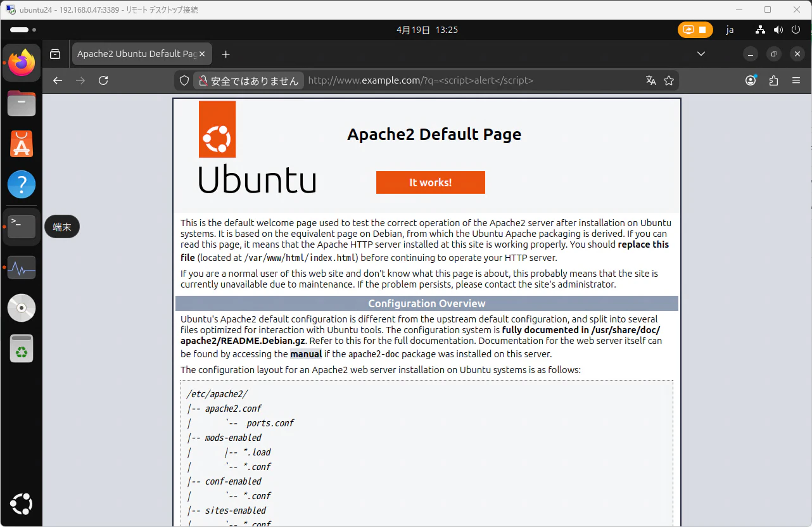Open the disc drive dock icon

pyautogui.click(x=22, y=308)
